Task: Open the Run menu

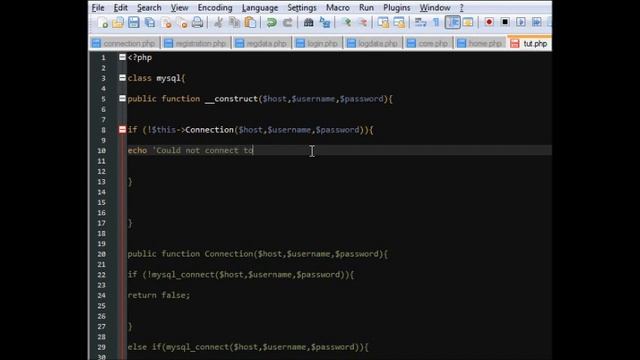Action: click(366, 8)
